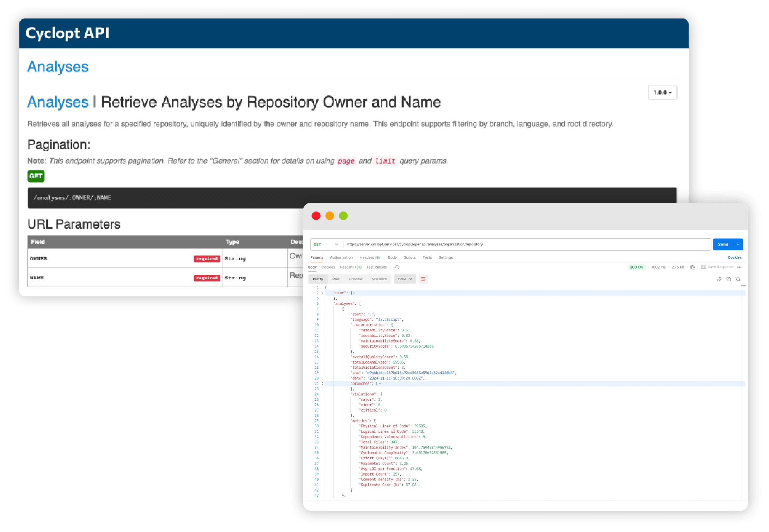This screenshot has height=532, width=769.
Task: Click the response body vertical scrollbar
Action: pyautogui.click(x=743, y=392)
